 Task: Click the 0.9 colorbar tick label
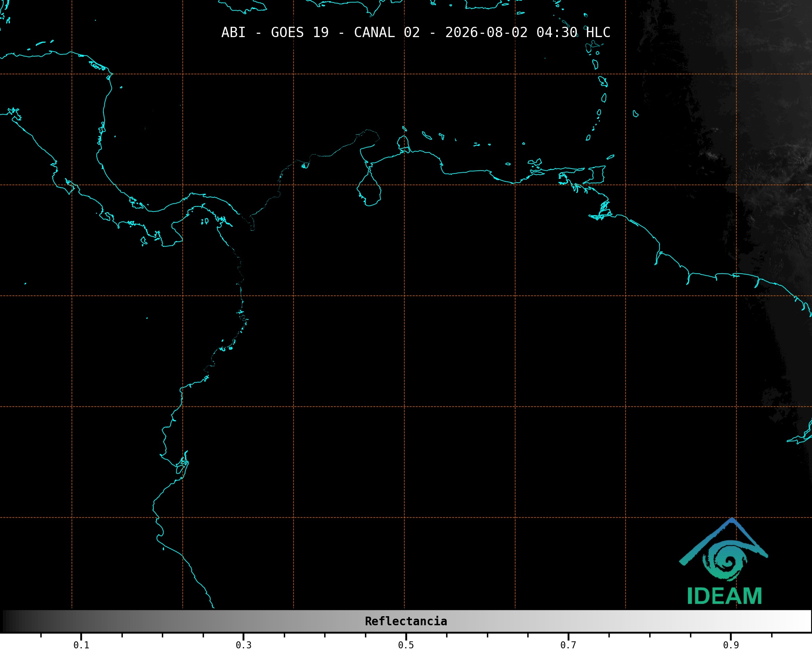tap(731, 645)
